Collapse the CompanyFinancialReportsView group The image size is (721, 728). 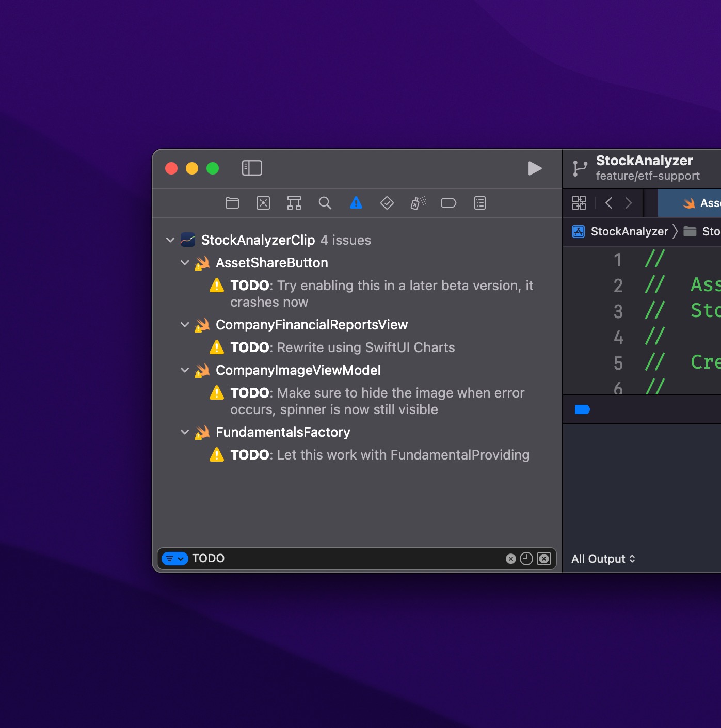185,324
